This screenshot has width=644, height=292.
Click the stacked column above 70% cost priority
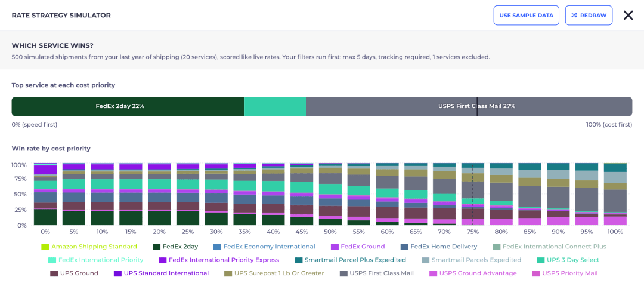[444, 194]
